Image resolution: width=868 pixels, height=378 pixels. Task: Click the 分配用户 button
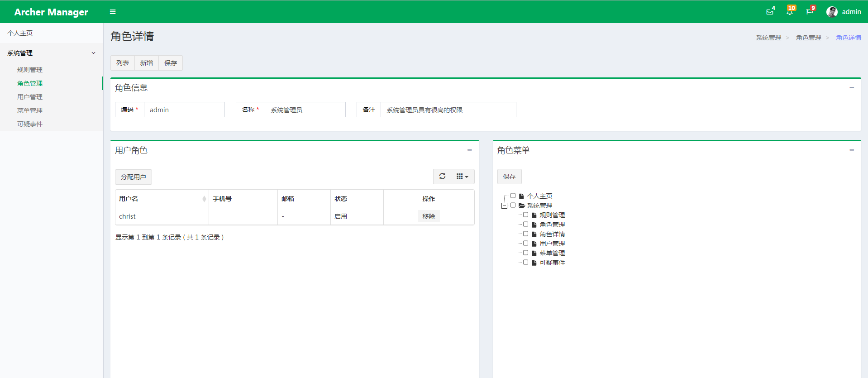(134, 177)
